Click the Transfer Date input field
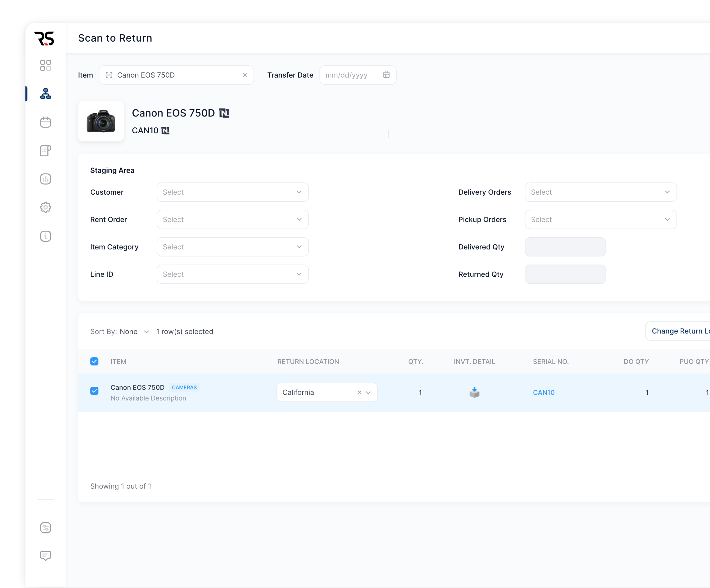The image size is (710, 588). click(358, 75)
